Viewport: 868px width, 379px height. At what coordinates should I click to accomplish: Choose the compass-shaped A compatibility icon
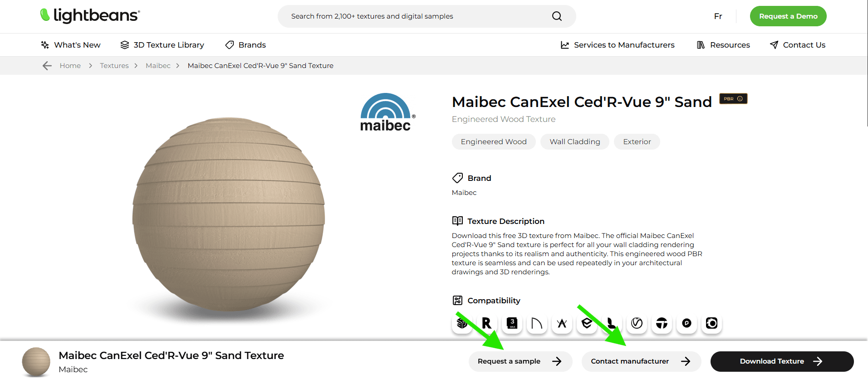coord(562,323)
